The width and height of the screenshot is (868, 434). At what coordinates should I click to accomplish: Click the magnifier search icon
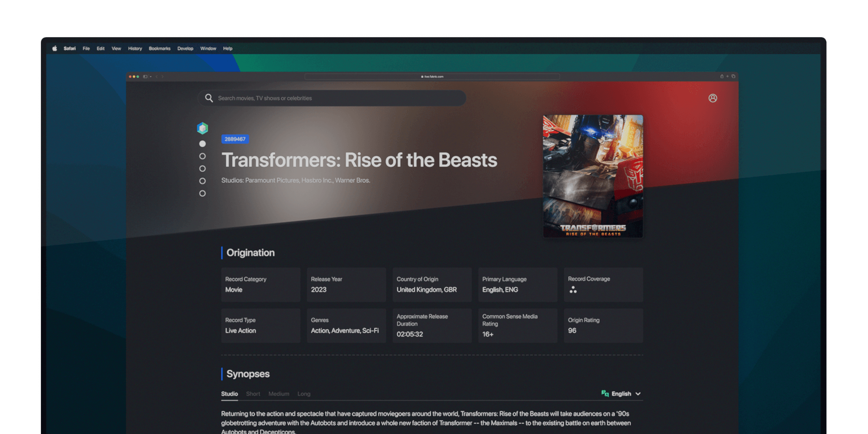coord(209,98)
